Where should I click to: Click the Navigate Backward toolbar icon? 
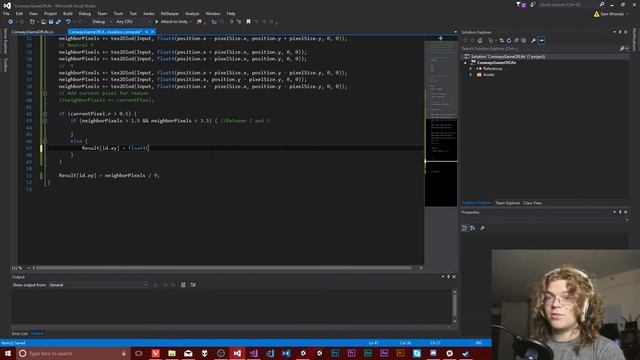(11, 22)
